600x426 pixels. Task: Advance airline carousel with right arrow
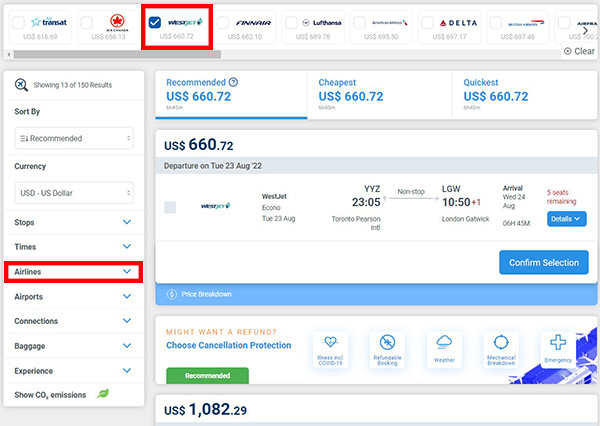tap(585, 30)
